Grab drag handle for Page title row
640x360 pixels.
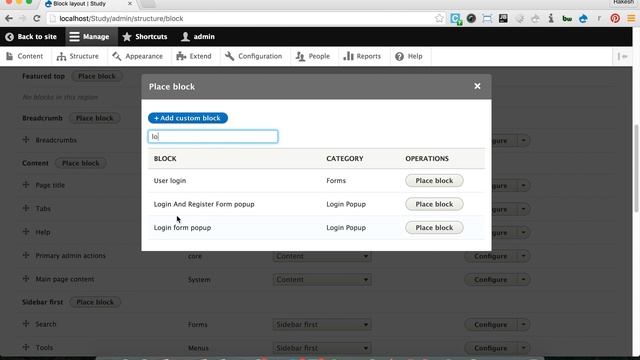26,184
